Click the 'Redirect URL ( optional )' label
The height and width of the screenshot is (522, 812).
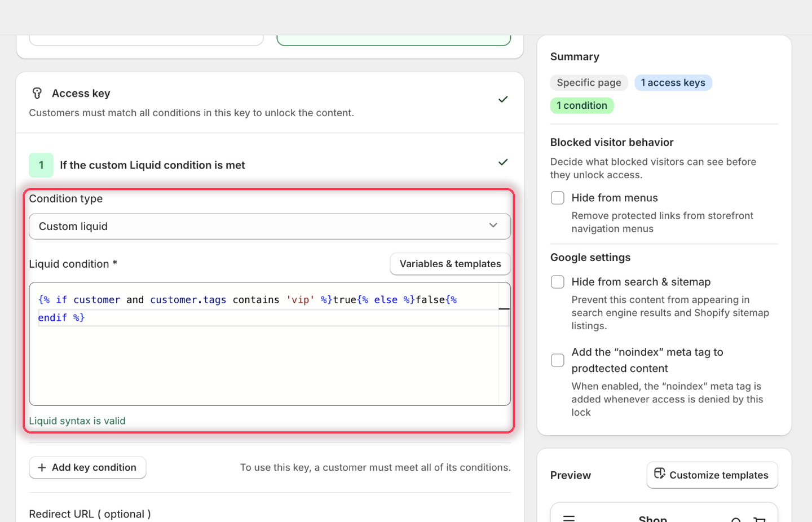click(90, 514)
